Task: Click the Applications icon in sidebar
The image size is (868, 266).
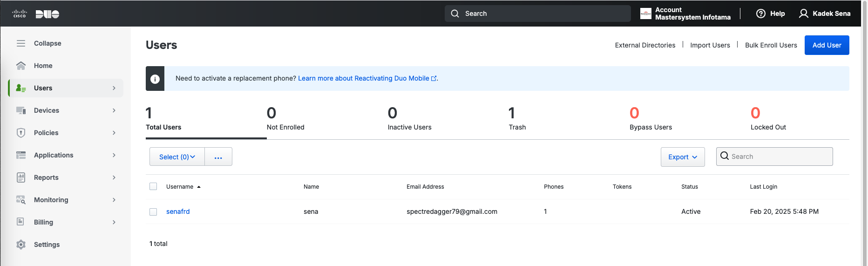Action: [x=21, y=155]
